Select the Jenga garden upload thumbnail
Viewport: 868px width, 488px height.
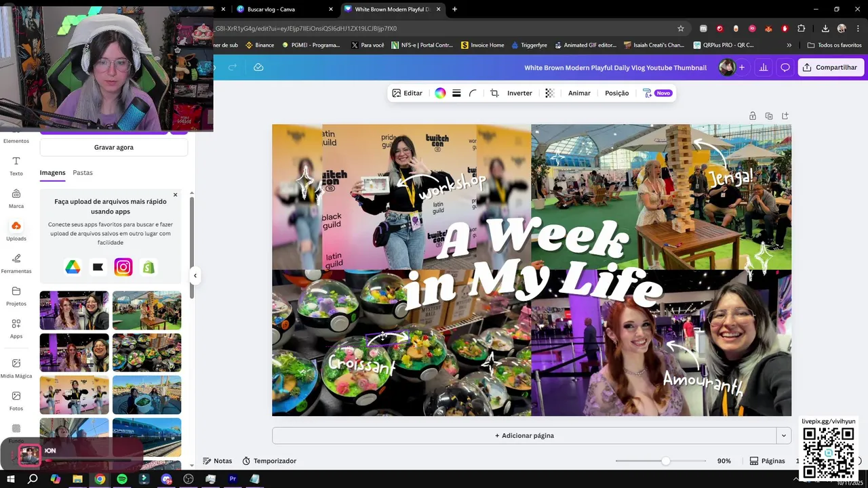click(146, 310)
